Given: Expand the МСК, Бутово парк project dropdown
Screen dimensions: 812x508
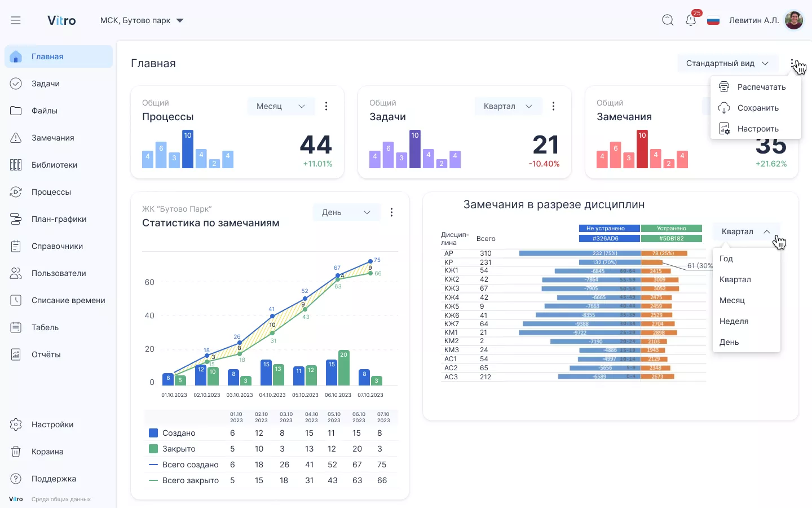Looking at the screenshot, I should [x=142, y=20].
